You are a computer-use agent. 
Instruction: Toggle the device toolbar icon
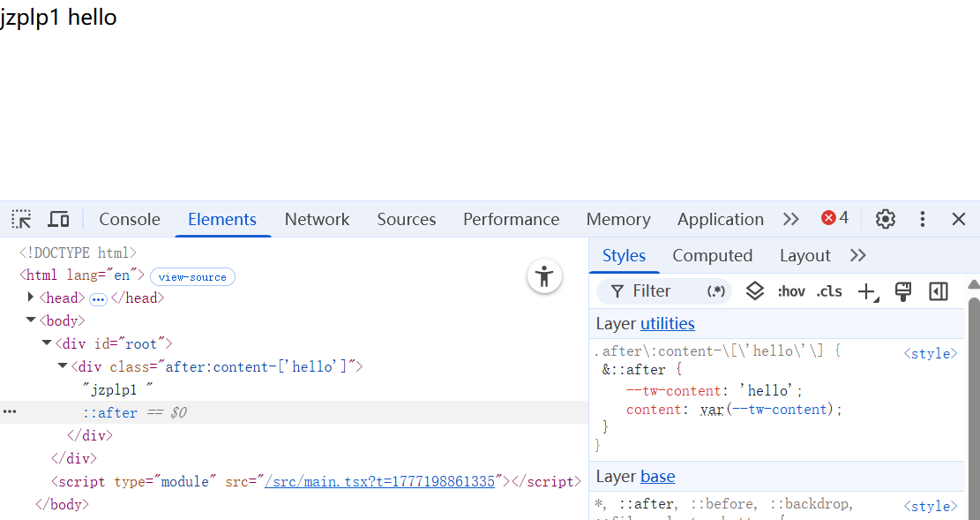point(59,219)
